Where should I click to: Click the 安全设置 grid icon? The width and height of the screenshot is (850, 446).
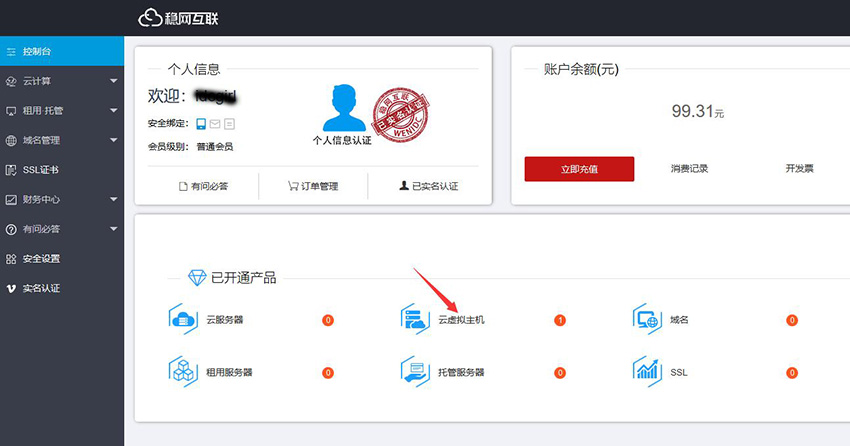click(x=11, y=259)
